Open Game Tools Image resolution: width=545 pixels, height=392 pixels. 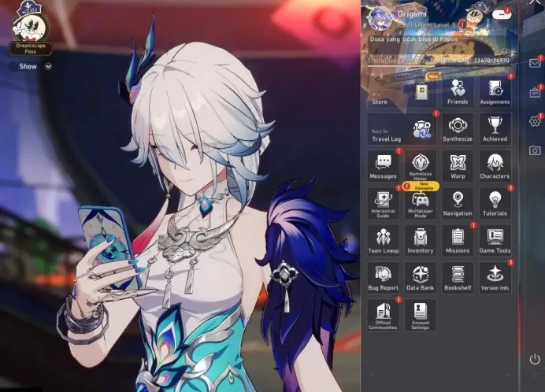click(495, 241)
